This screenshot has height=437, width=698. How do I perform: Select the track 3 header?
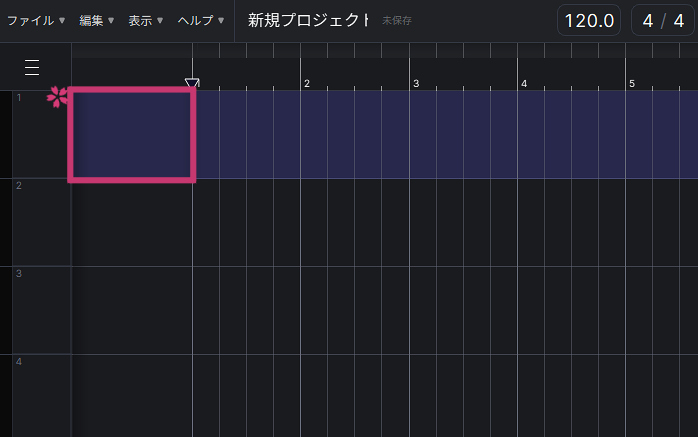(35, 310)
